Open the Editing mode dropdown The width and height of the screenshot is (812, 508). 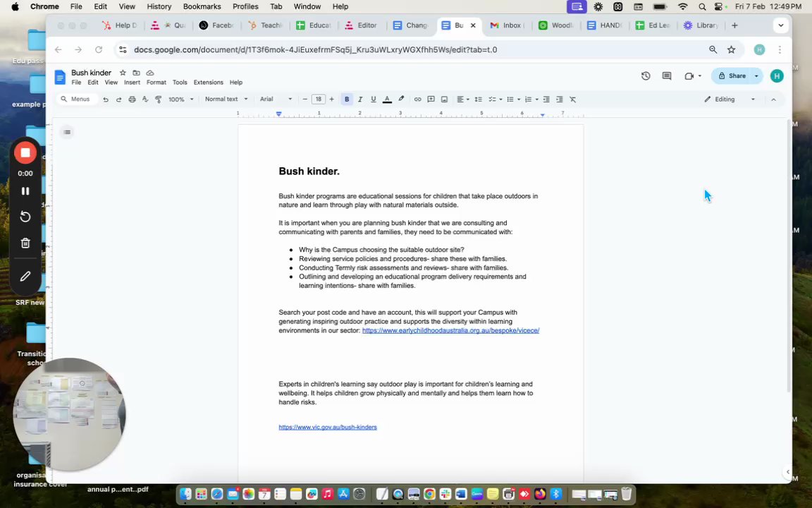[730, 99]
